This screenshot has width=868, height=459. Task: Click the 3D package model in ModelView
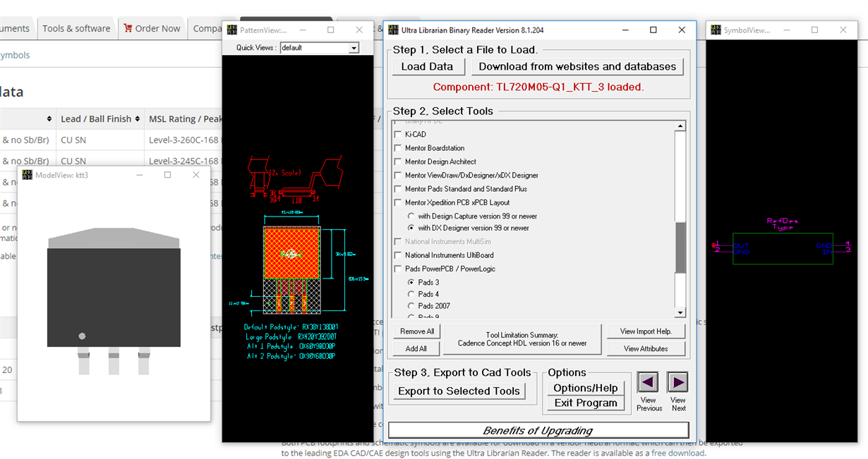[114, 300]
